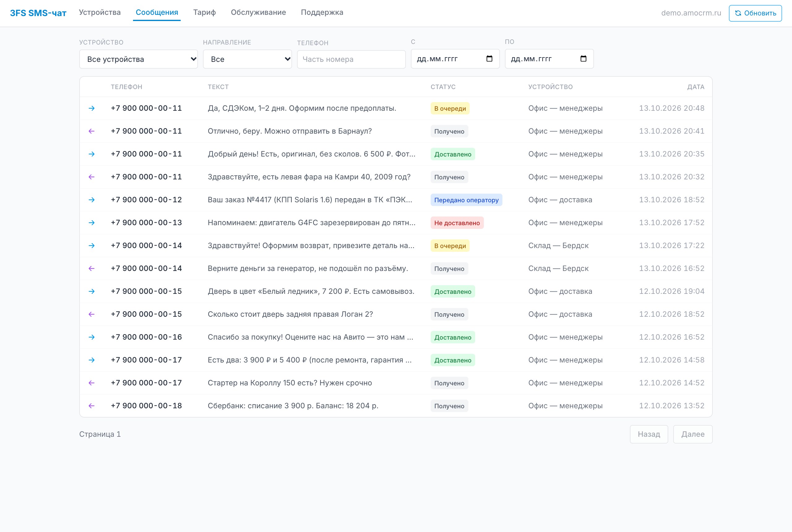
Task: Click outgoing arrow on +7 900 000-00-16 row
Action: (x=92, y=337)
